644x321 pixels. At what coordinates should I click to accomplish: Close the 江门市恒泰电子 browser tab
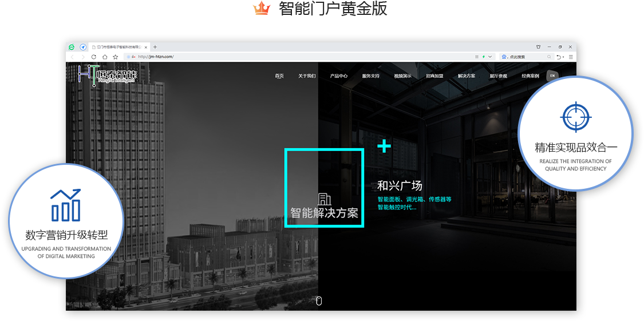point(146,47)
